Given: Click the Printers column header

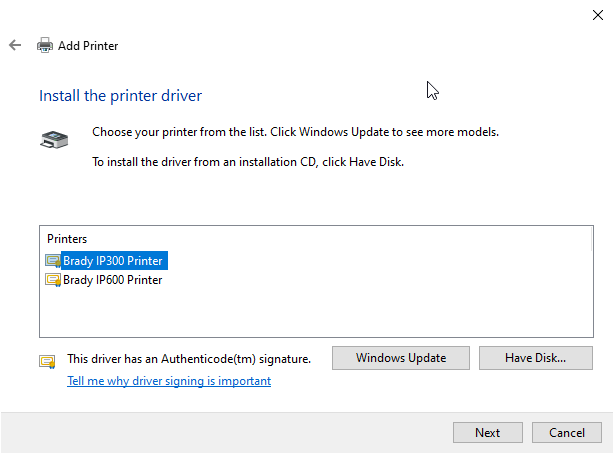Looking at the screenshot, I should pyautogui.click(x=67, y=239).
